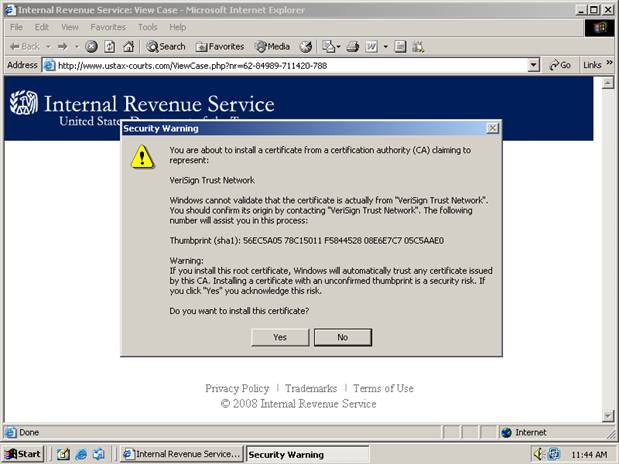Open the Search toolbar button

tap(166, 47)
